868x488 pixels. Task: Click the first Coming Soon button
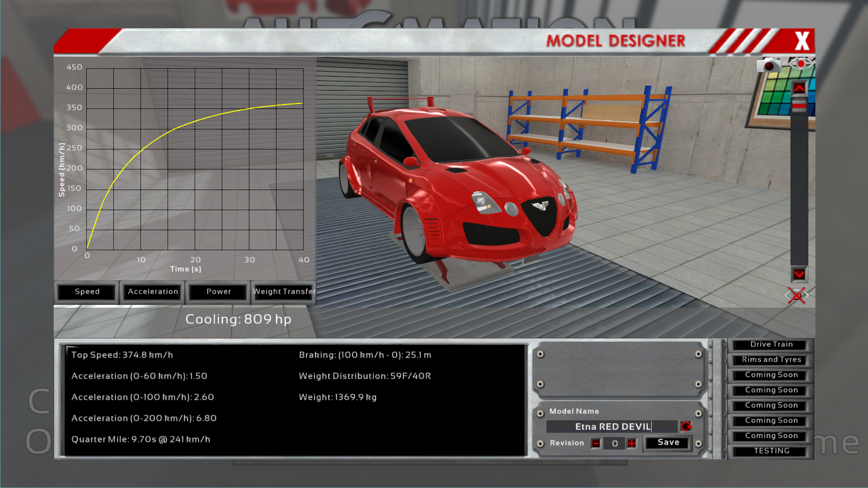tap(771, 375)
